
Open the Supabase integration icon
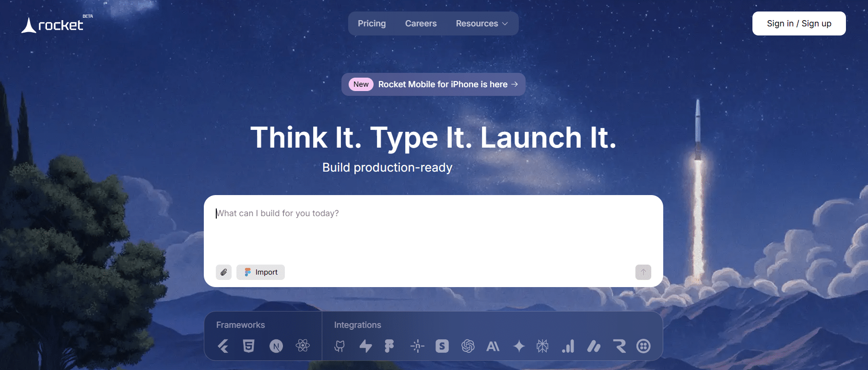tap(366, 346)
